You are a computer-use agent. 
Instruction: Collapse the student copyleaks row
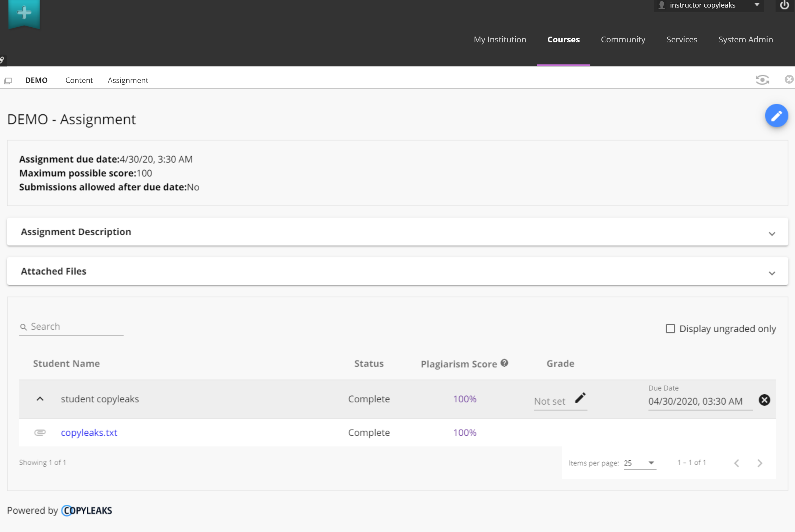pos(40,399)
